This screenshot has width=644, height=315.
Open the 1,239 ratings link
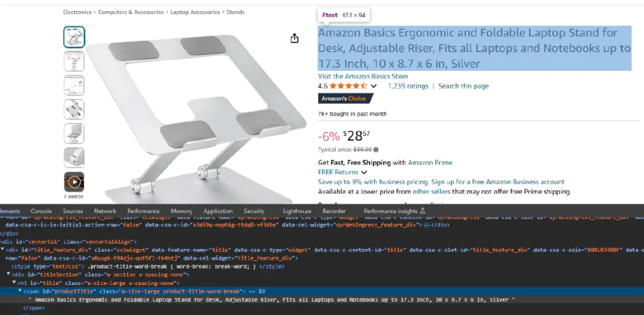408,86
